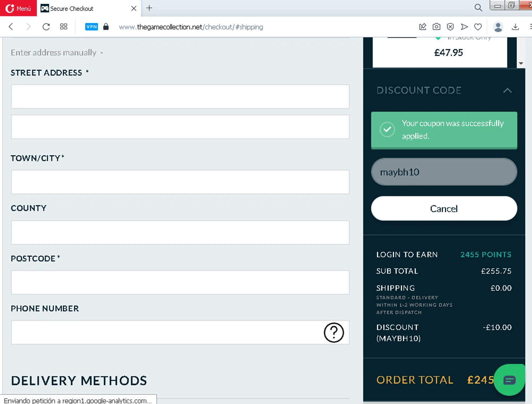
Task: Click the maybh10 discount code field
Action: (444, 172)
